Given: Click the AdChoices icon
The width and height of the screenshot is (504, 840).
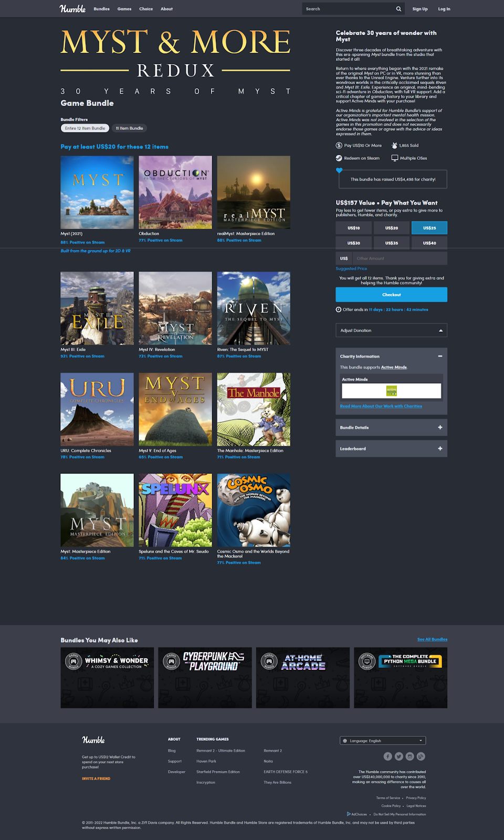Looking at the screenshot, I should [x=349, y=814].
